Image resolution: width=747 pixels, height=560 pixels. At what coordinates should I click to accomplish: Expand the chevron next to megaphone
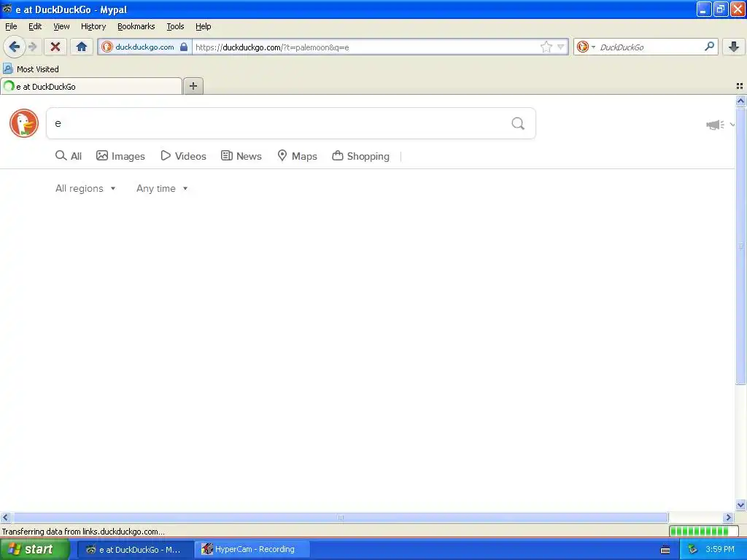click(732, 125)
